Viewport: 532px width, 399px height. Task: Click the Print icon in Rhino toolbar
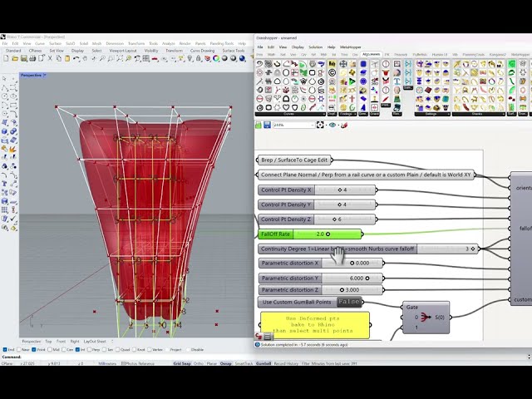click(x=32, y=58)
